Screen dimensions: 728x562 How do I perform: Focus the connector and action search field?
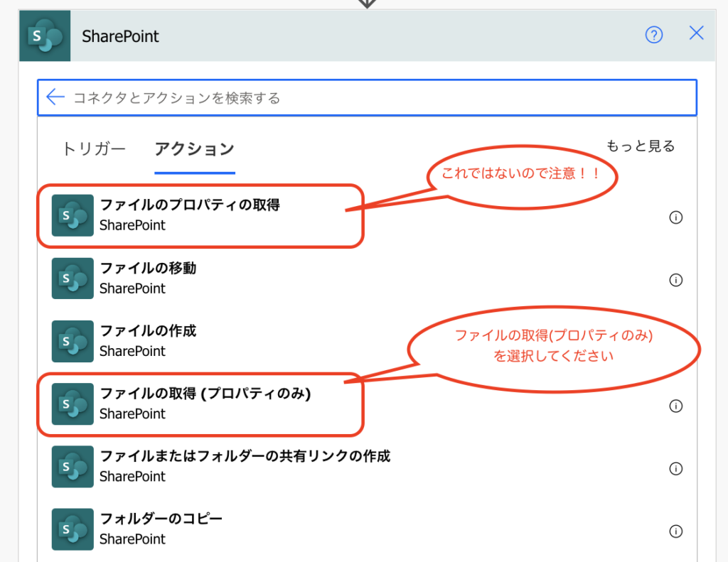(x=367, y=97)
